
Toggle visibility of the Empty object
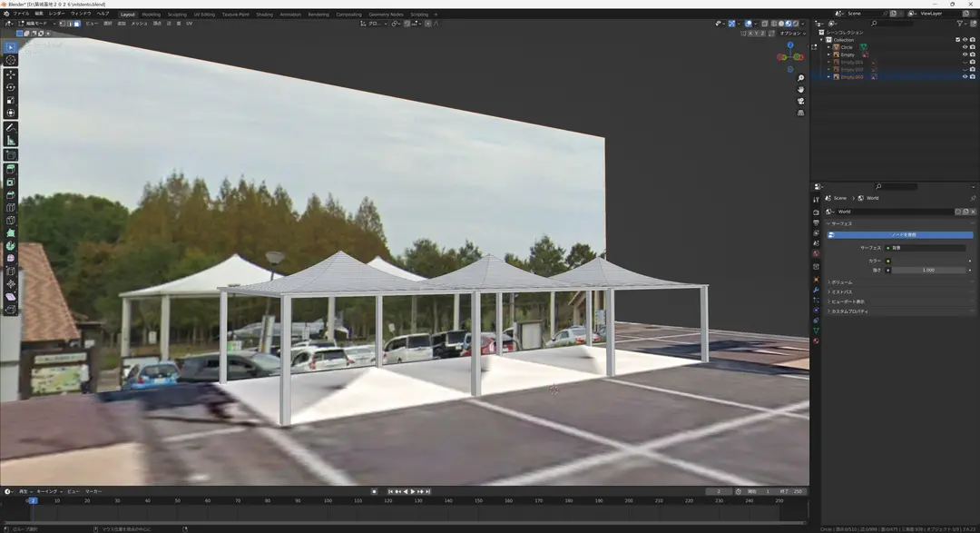[x=965, y=54]
